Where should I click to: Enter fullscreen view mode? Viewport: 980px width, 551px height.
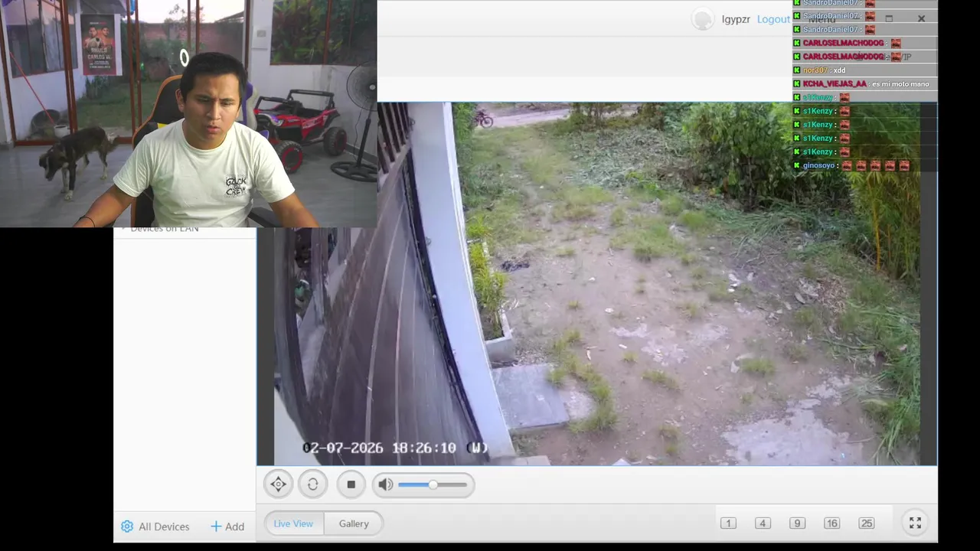[x=915, y=523]
